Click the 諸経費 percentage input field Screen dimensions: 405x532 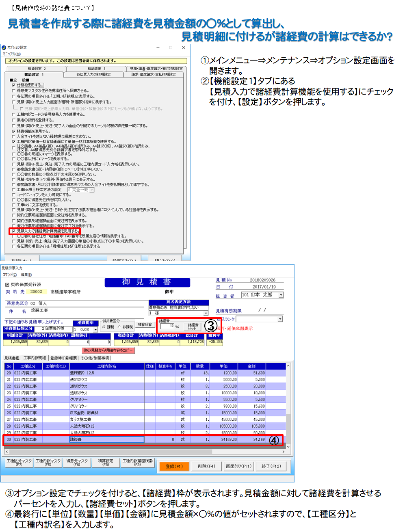[167, 326]
